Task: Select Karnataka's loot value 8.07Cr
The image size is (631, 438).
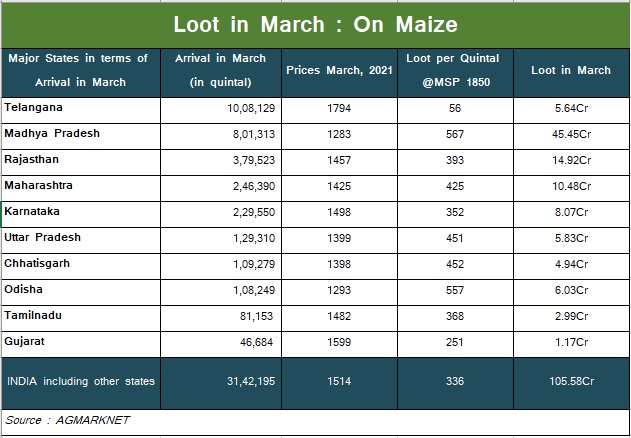Action: pos(571,212)
